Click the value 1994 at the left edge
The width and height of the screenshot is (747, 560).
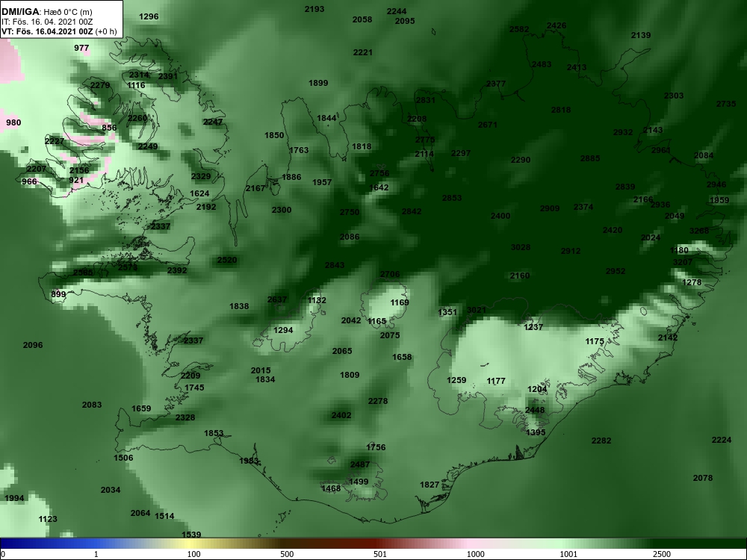[14, 499]
